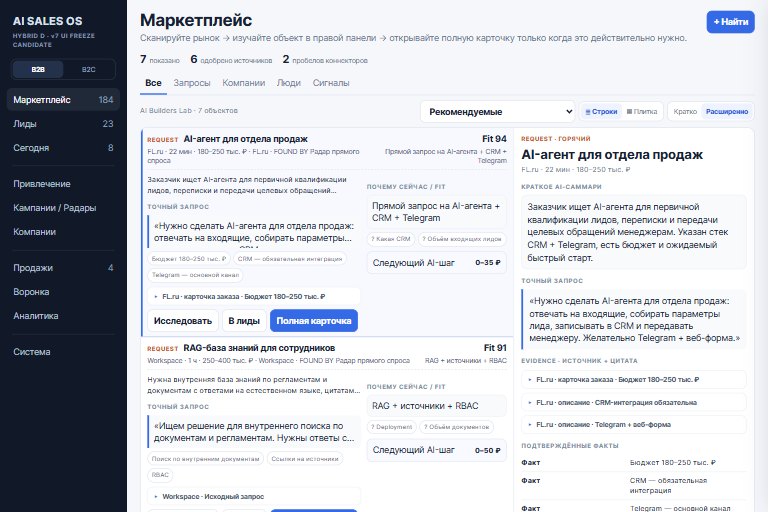Open Система in the sidebar

coord(63,352)
